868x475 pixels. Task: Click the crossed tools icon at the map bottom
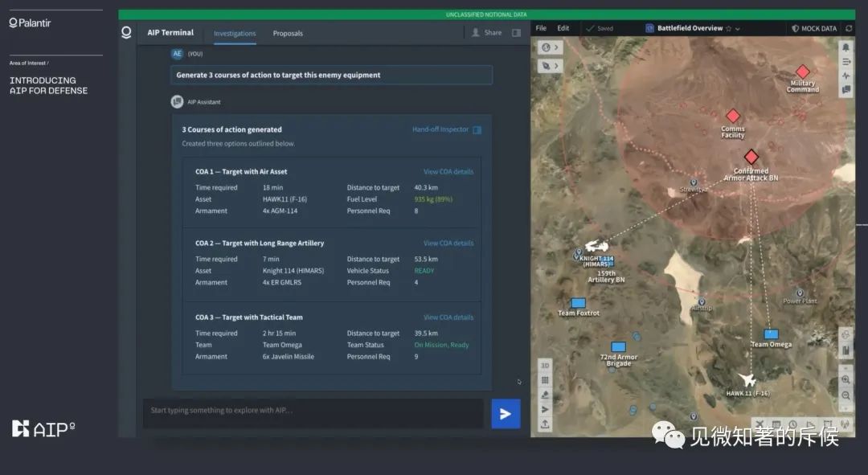[x=759, y=424]
